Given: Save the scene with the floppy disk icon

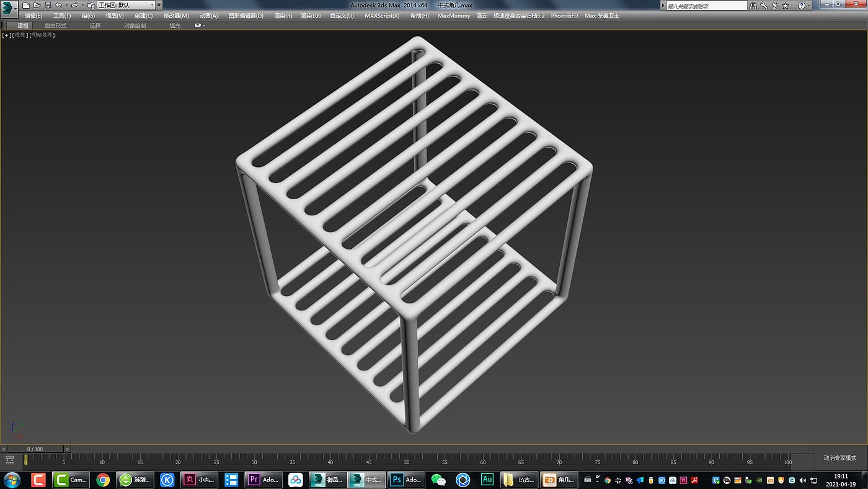Looking at the screenshot, I should [48, 5].
